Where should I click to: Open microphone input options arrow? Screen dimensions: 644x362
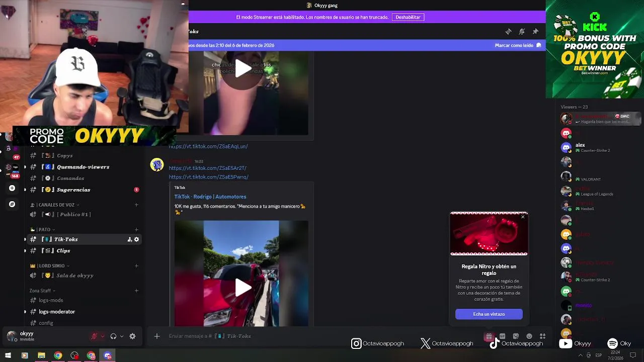click(103, 336)
